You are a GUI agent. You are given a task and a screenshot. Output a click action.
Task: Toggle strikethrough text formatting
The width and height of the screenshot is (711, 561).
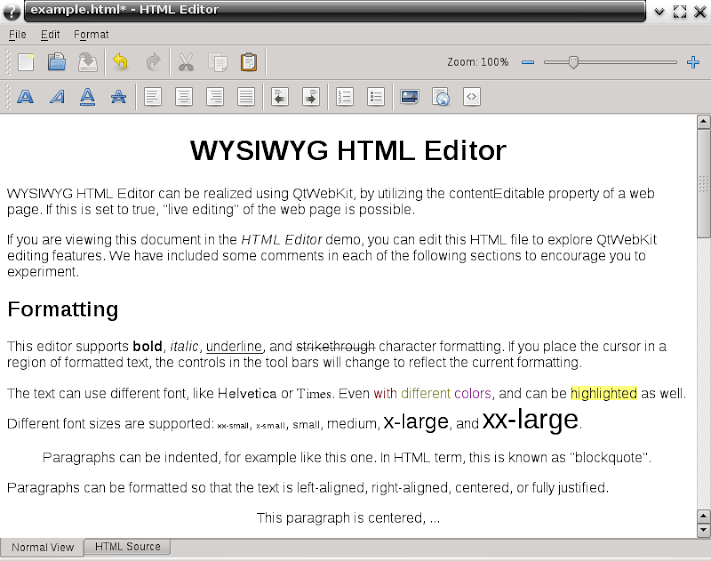pos(119,97)
